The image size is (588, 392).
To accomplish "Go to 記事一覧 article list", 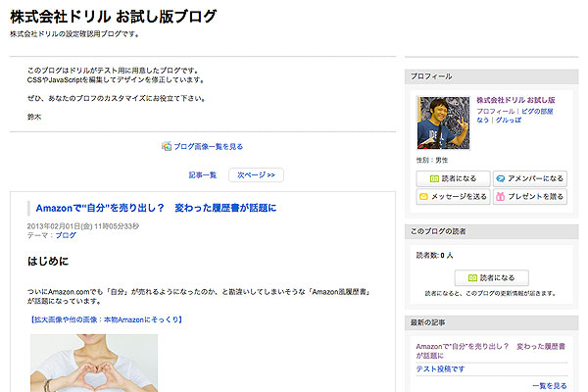I will point(203,175).
